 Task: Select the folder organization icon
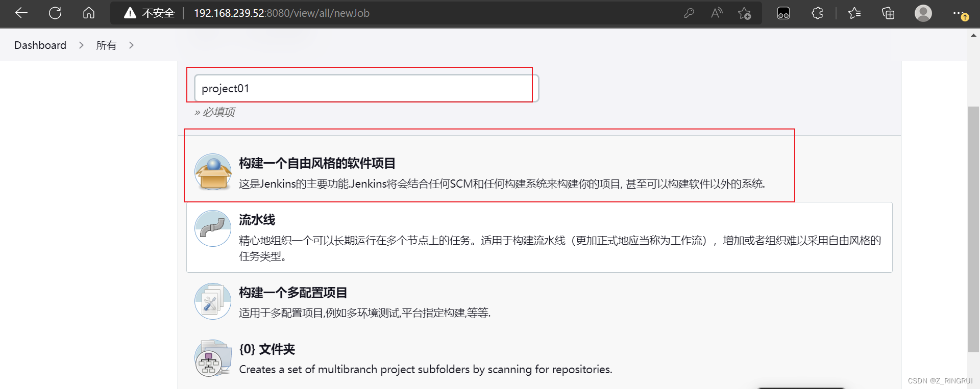click(213, 358)
